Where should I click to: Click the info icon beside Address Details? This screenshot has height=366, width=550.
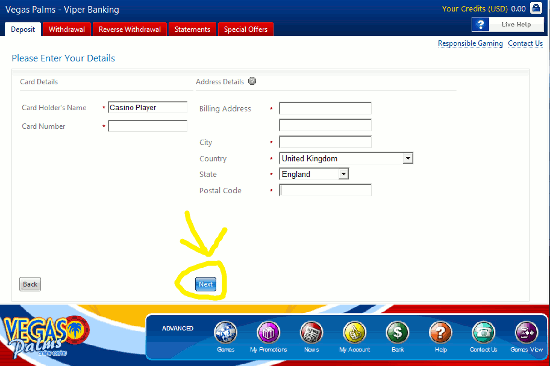coord(252,81)
